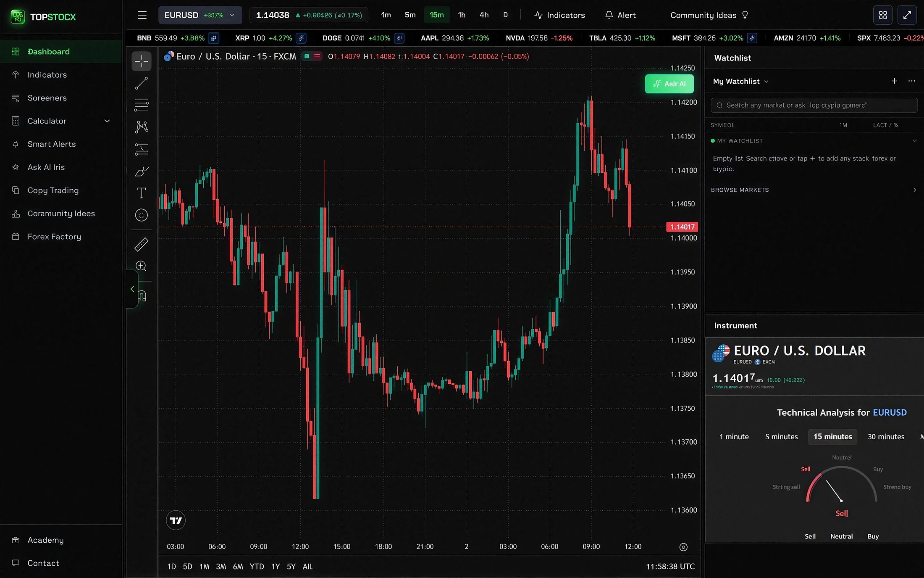Screen dimensions: 924x578
Task: Click the 1.14017 current price label
Action: (x=682, y=227)
